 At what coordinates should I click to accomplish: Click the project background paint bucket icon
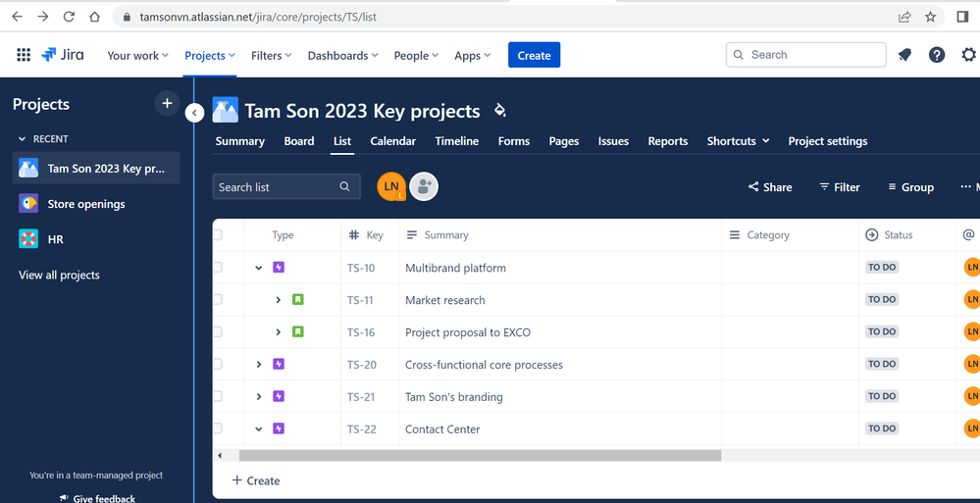point(499,111)
